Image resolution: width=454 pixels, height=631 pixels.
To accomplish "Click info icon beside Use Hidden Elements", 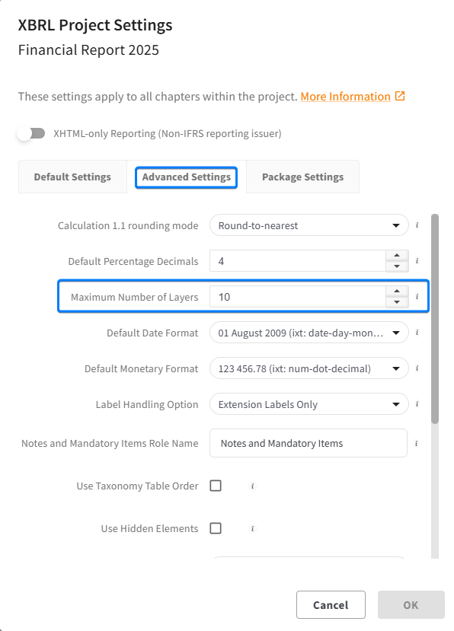I will 252,528.
